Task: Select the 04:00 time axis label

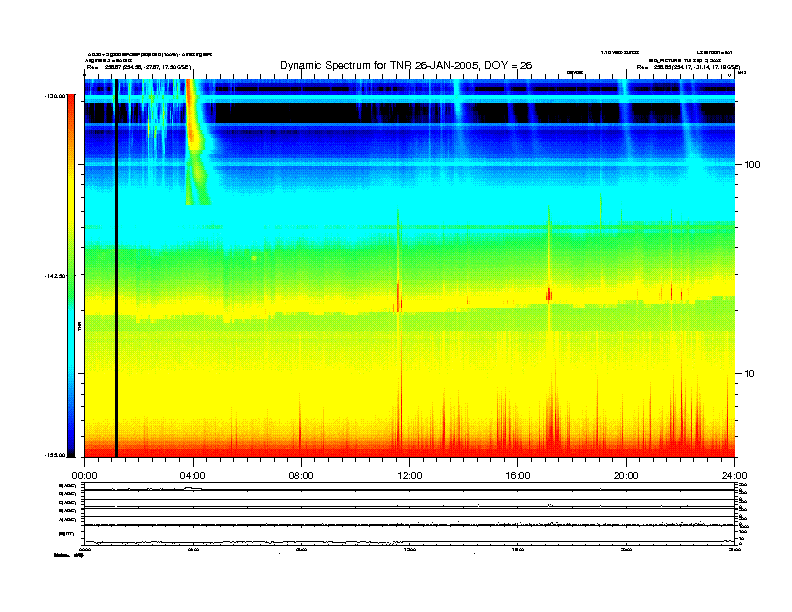Action: pos(193,476)
